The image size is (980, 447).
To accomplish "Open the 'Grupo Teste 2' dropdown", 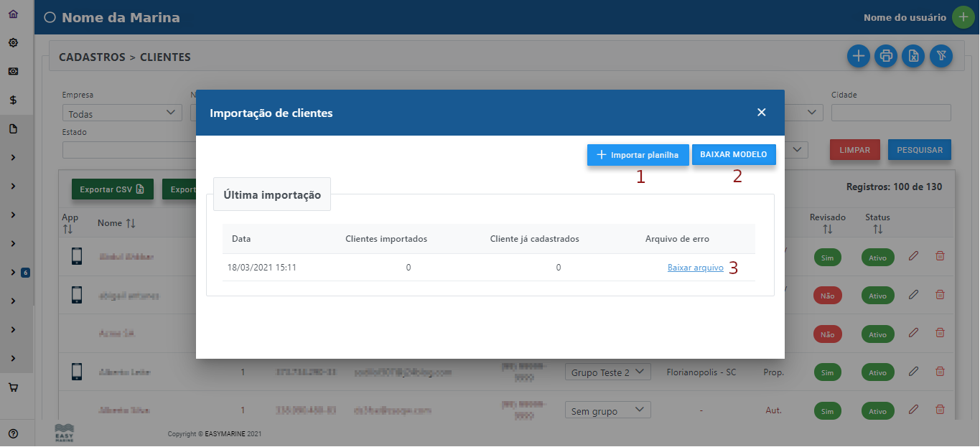I will pyautogui.click(x=607, y=372).
